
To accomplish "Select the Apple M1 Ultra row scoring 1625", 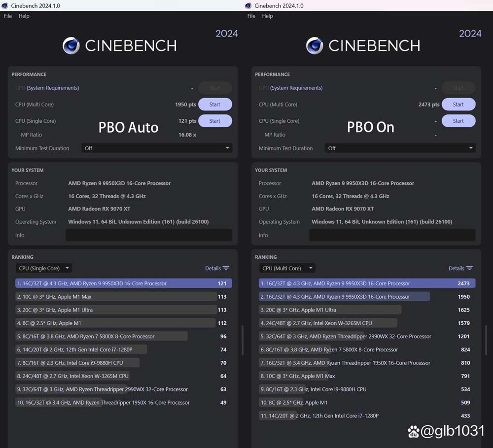I will [367, 310].
